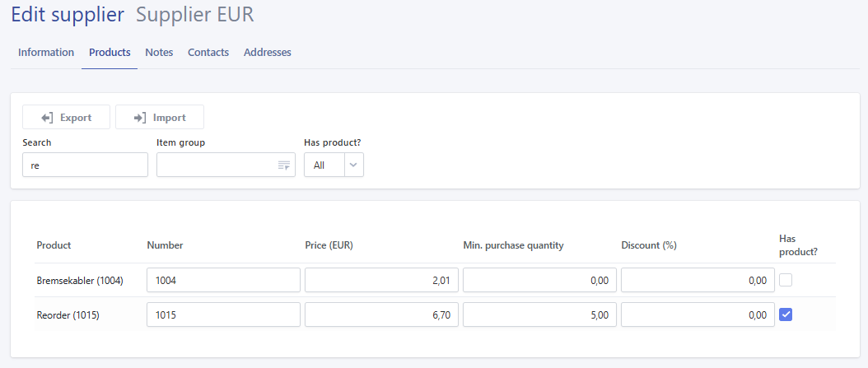Edit the Number field for Bremsekabler
Screen dimensions: 868x368
coord(224,280)
